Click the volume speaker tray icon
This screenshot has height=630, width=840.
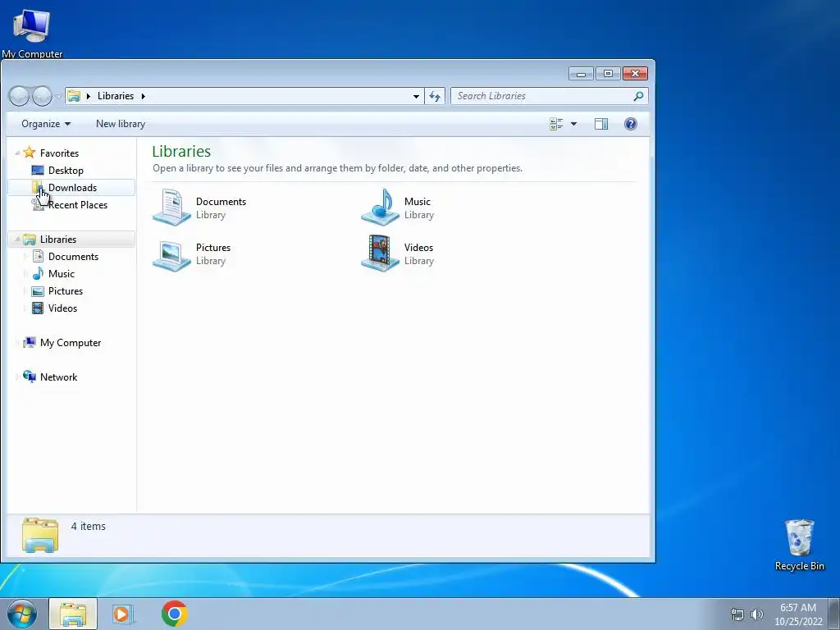757,614
